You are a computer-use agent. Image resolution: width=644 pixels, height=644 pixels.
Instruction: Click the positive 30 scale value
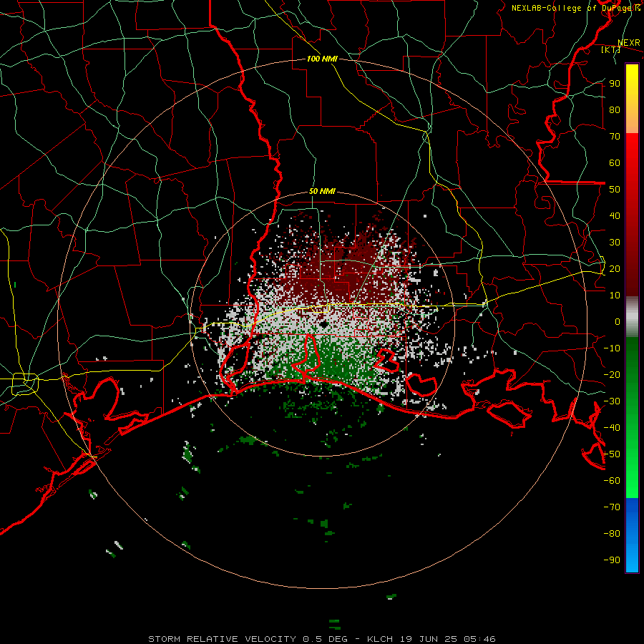[615, 243]
